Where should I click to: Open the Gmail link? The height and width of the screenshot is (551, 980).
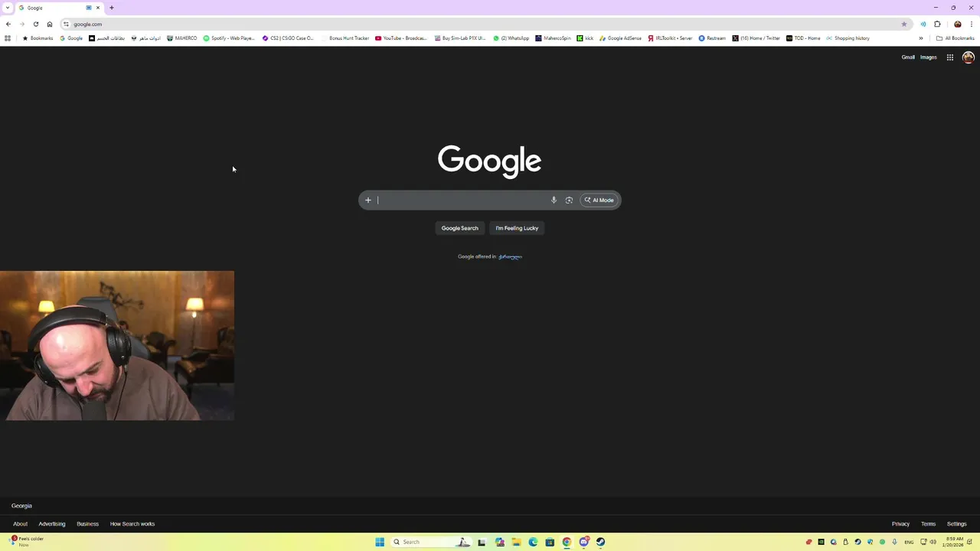click(908, 57)
